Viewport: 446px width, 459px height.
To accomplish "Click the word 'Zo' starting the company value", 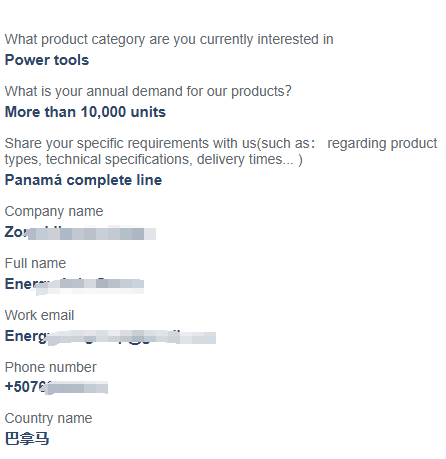I will (x=15, y=232).
